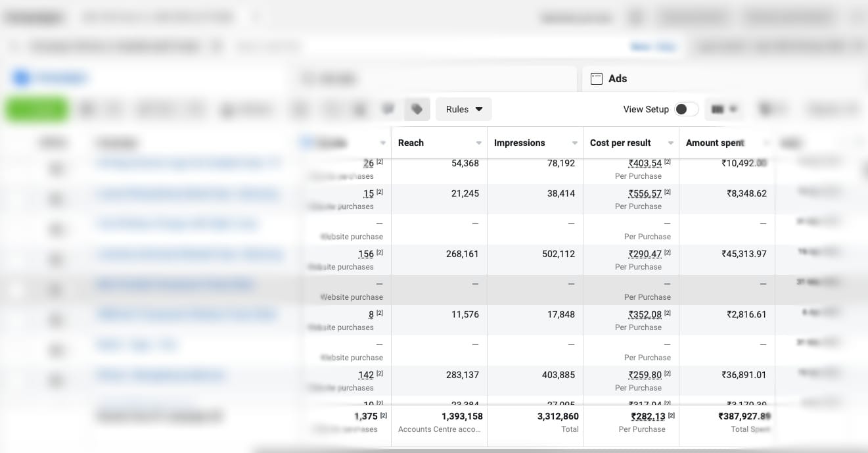
Task: Expand the Reach column header arrow
Action: pyautogui.click(x=479, y=143)
